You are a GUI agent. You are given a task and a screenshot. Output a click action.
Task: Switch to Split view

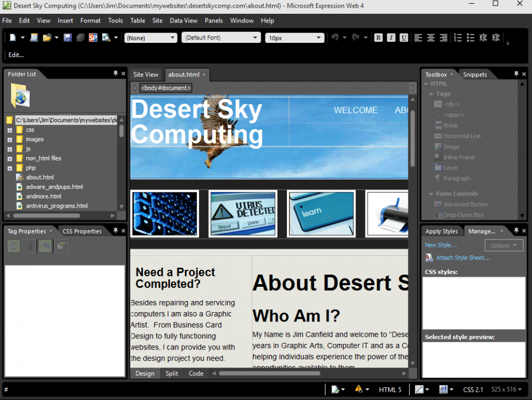(171, 373)
